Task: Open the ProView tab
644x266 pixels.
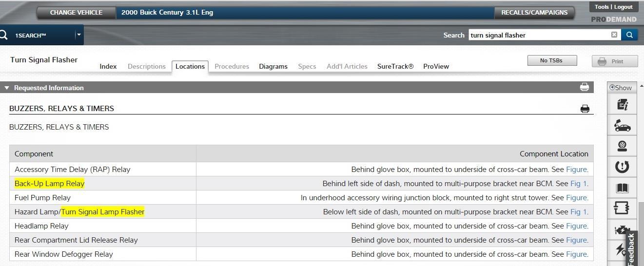Action: (436, 66)
